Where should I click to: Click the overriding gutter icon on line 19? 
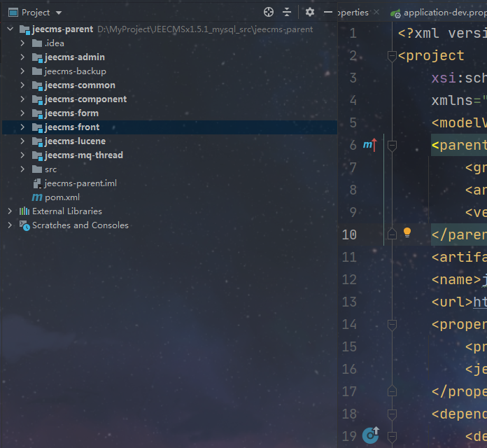tap(371, 435)
